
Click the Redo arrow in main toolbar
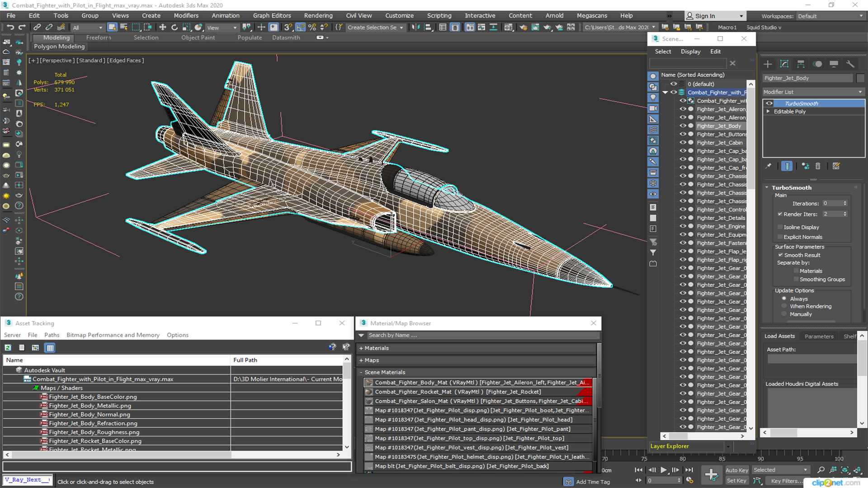coord(21,28)
